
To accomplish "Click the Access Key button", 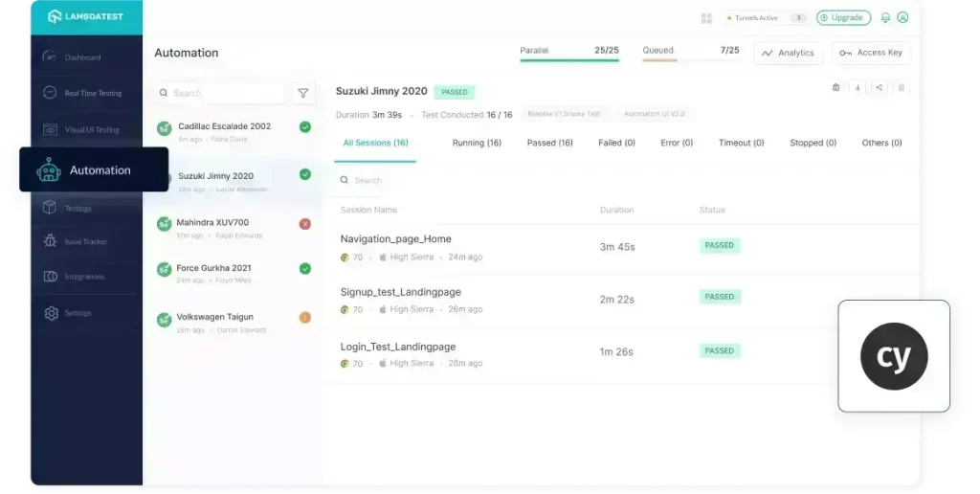I will click(x=871, y=54).
